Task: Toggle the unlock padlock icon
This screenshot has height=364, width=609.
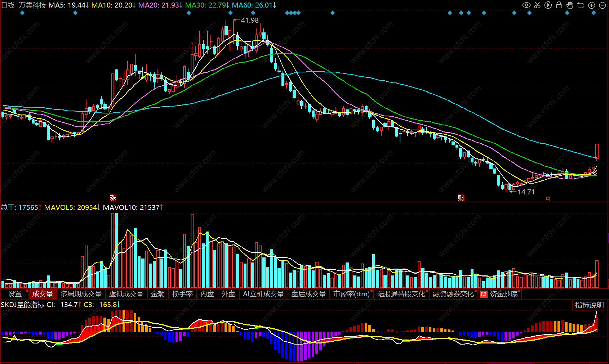Action: tap(559, 5)
